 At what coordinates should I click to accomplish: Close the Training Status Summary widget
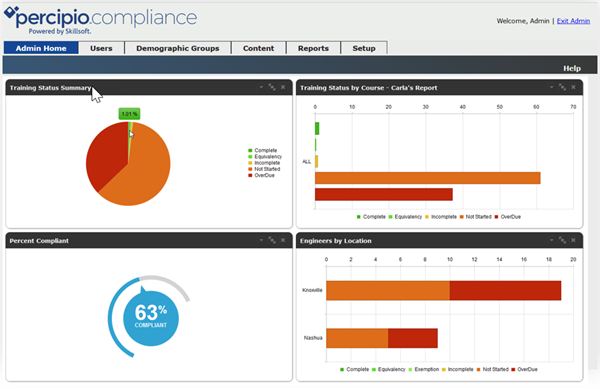pyautogui.click(x=283, y=87)
